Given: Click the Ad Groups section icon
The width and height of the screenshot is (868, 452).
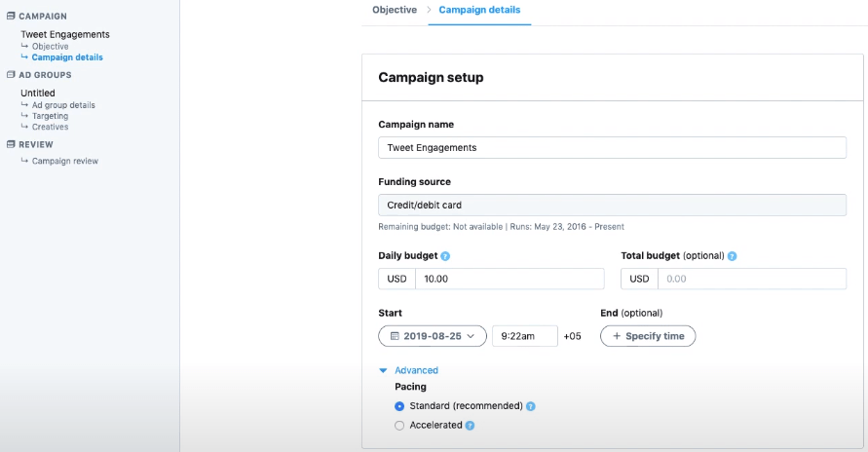Looking at the screenshot, I should tap(11, 75).
